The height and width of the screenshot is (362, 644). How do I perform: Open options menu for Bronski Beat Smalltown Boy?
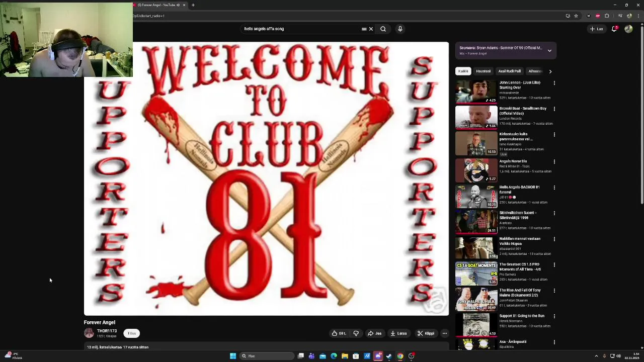coord(554,109)
